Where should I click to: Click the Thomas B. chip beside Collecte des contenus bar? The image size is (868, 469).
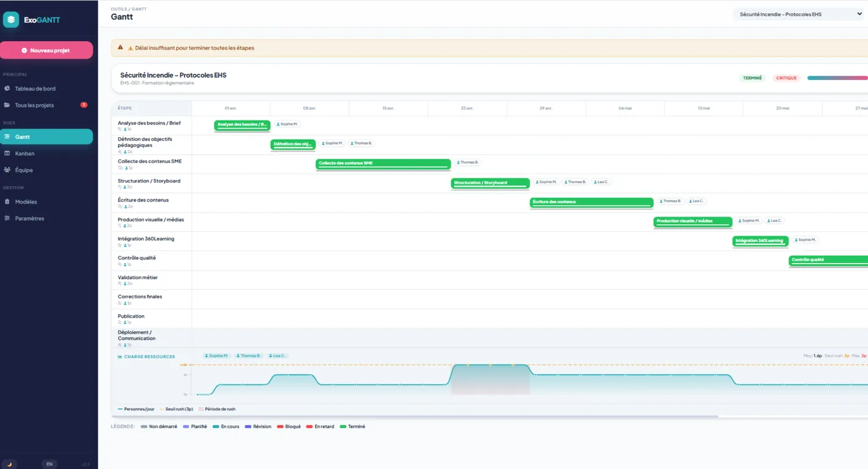pos(468,163)
